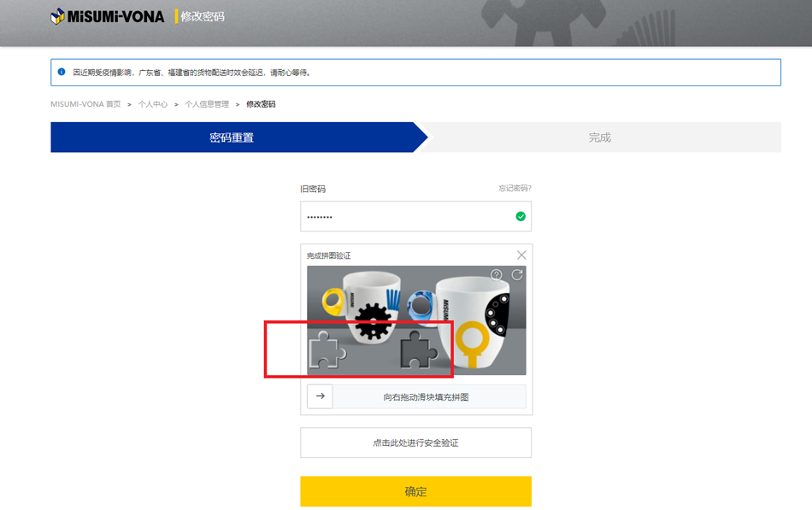812x510 pixels.
Task: Click the 忘记密码? link
Action: pos(515,189)
